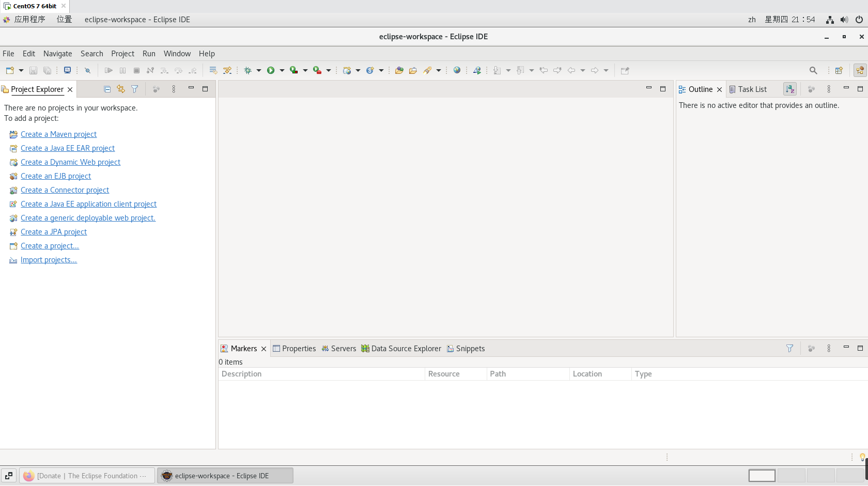Open the 应用程序 Applications menu
Viewport: 868px width, 486px height.
(30, 20)
